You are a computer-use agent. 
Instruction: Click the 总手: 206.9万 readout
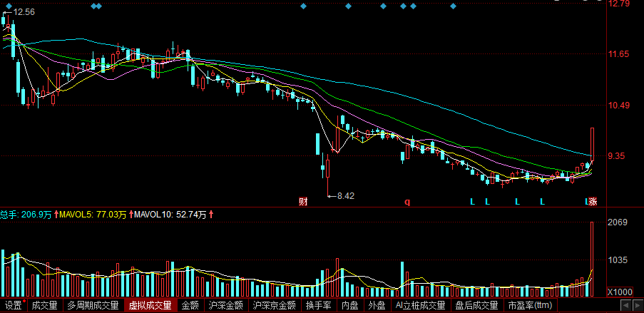click(26, 215)
